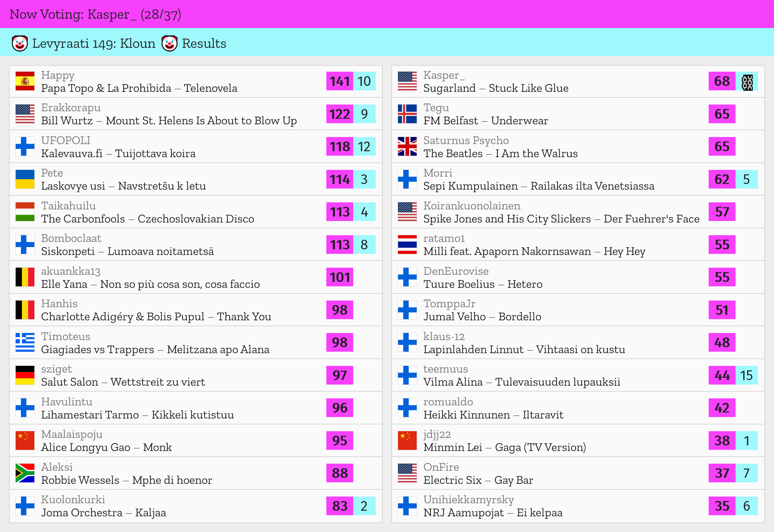Click the Thailand flag next to ratamo1
The image size is (774, 532).
[x=407, y=245]
